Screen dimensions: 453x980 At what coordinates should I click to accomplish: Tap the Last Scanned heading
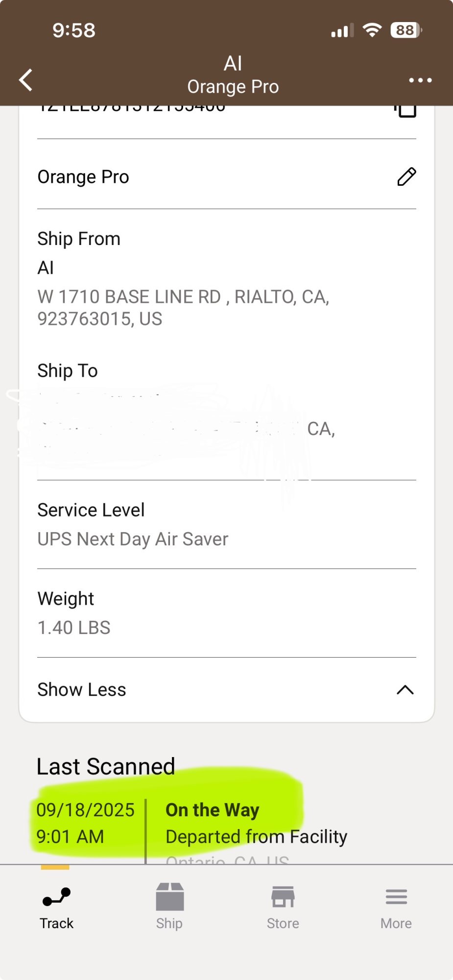coord(106,766)
